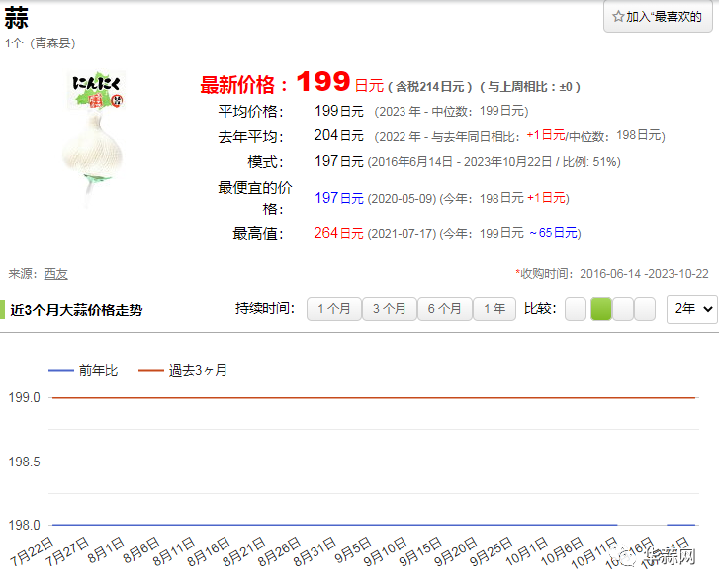This screenshot has width=719, height=588.
Task: Click the 去年平均 204日元 value
Action: pos(338,135)
